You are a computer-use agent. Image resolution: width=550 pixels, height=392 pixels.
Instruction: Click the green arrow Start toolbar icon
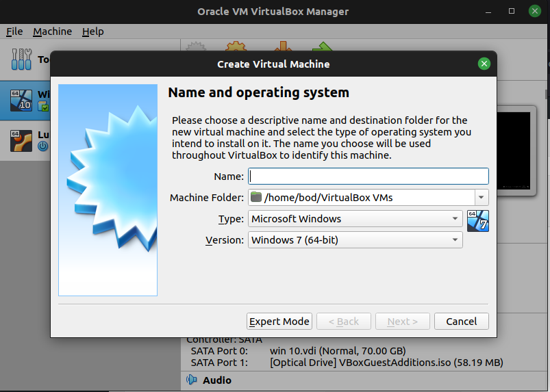(x=323, y=47)
